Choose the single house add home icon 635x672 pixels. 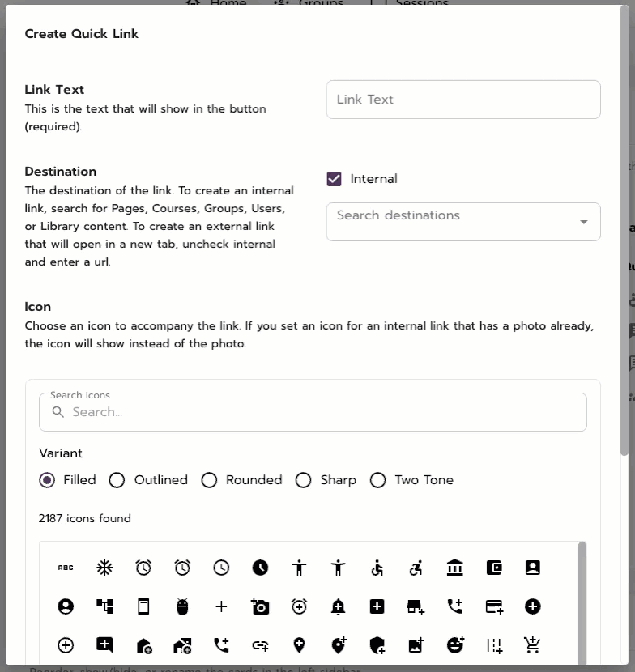(x=143, y=645)
